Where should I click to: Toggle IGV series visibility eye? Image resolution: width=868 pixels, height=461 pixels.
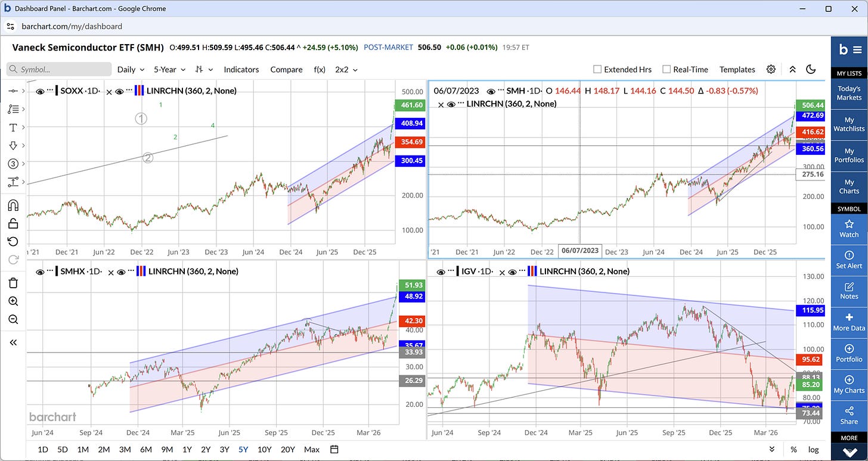coord(442,272)
